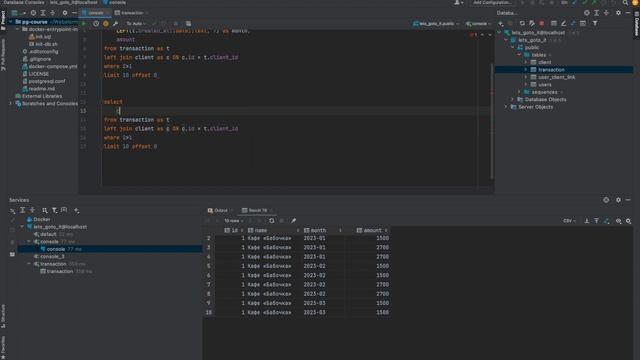Pin the result tab with the pin icon
This screenshot has width=640, height=360.
click(x=293, y=221)
